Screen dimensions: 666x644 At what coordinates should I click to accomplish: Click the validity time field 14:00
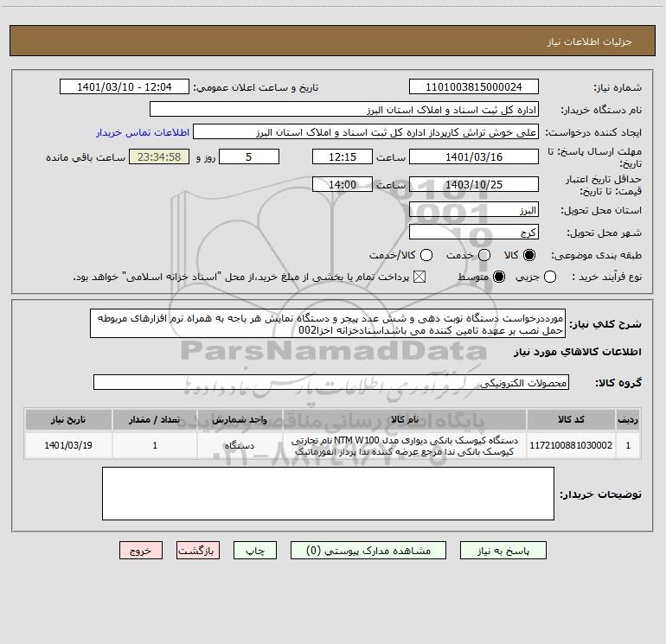343,184
